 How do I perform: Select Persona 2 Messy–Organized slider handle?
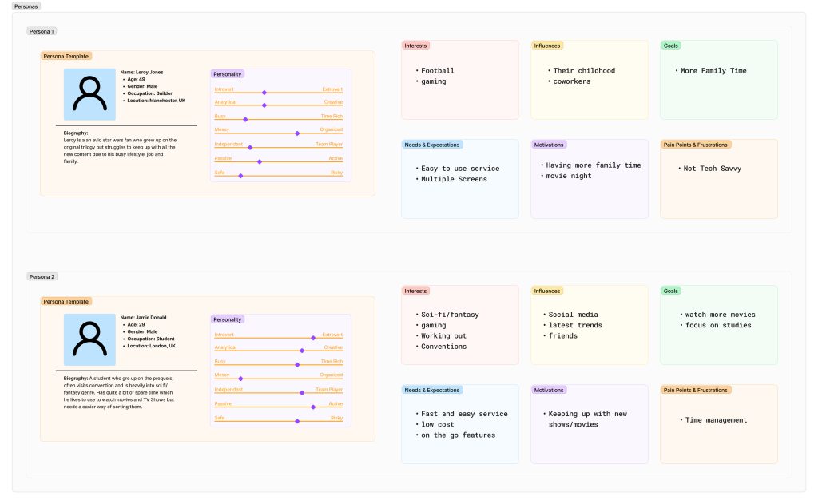pos(240,378)
